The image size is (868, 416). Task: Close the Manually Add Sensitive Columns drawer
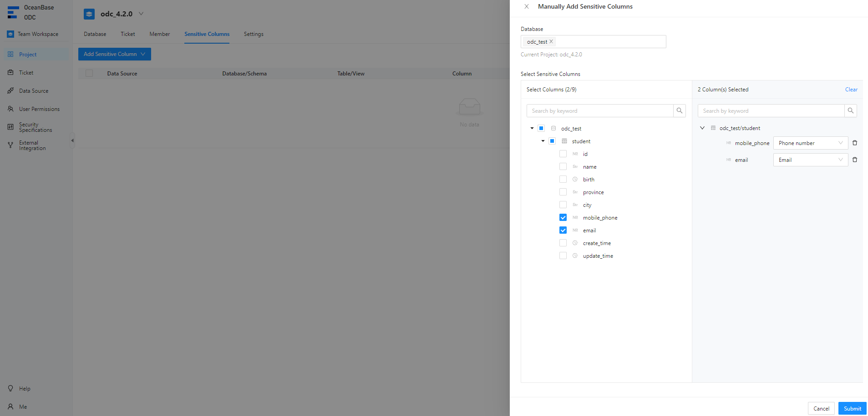[x=527, y=6]
